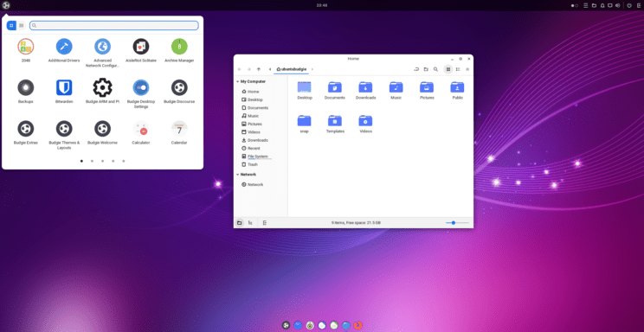Click the right path bar scroll arrow
This screenshot has height=332, width=644.
point(312,69)
